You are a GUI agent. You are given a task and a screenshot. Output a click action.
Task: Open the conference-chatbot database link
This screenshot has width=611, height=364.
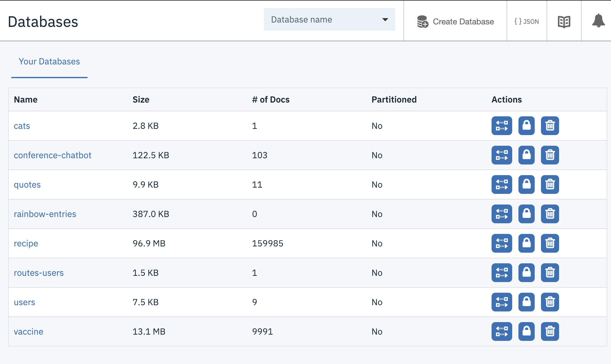click(x=53, y=155)
